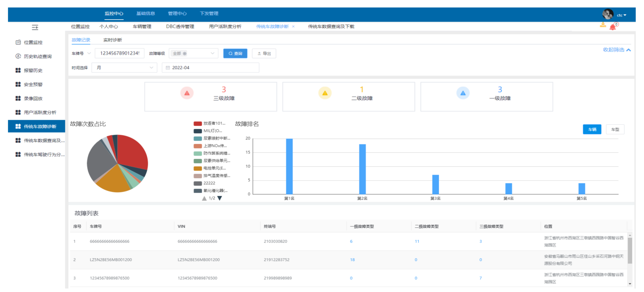Image resolution: width=644 pixels, height=292 pixels.
Task: Click the user avatar picture
Action: 608,14
